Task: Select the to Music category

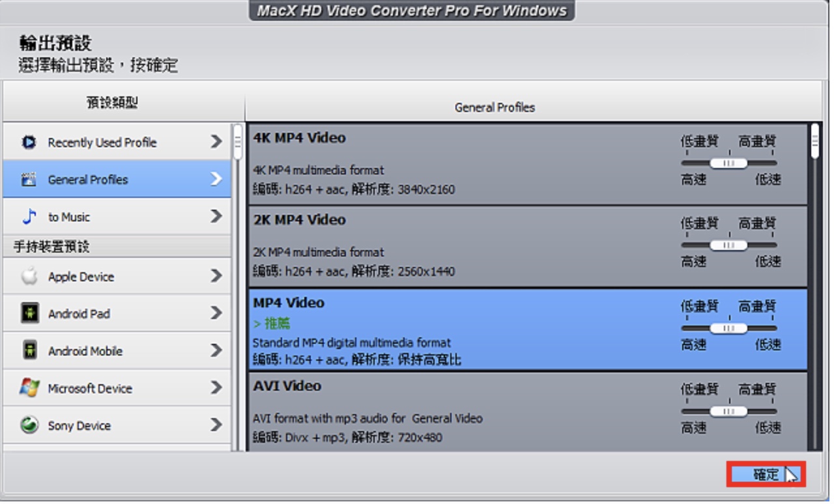Action: 117,217
